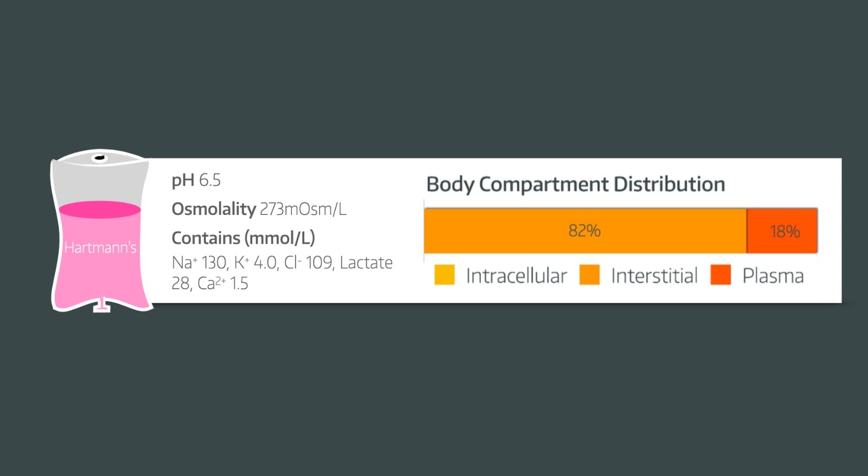Click the Interstitial legend label
Image resolution: width=868 pixels, height=476 pixels.
click(654, 276)
